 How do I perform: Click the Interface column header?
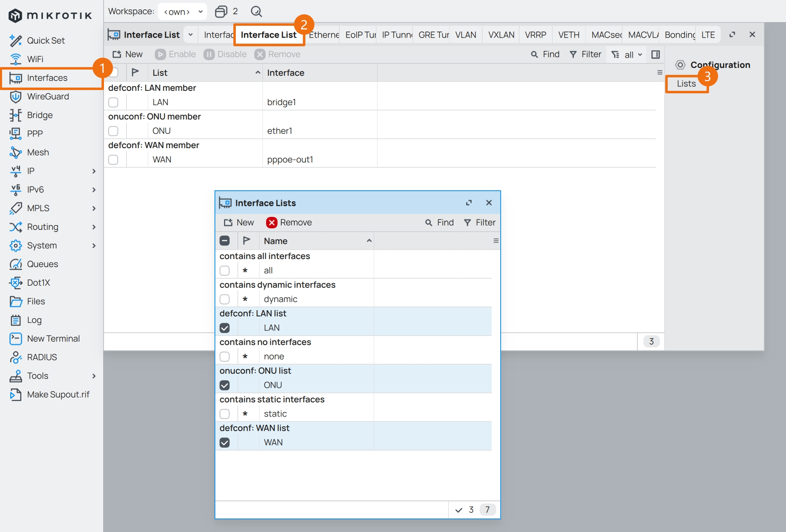320,72
